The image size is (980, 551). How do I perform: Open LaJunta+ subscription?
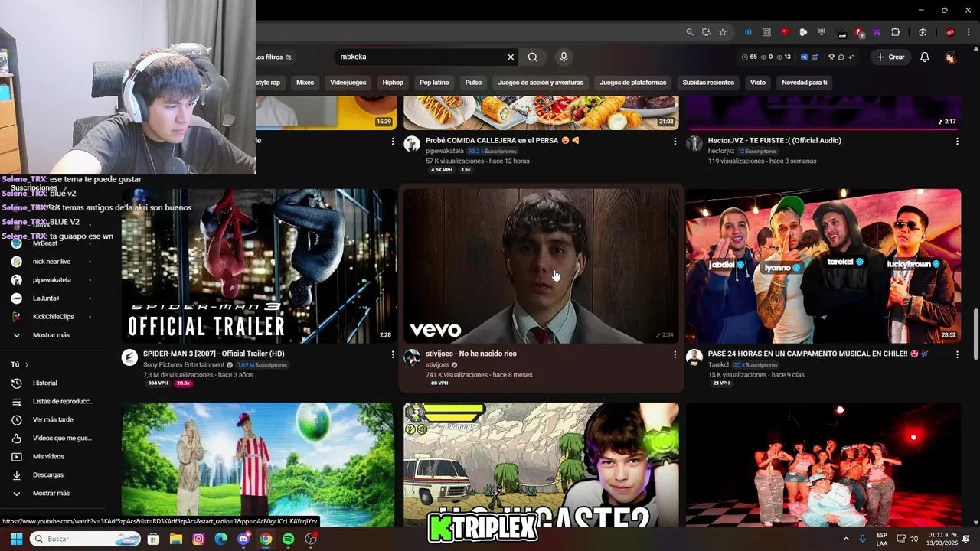coord(51,298)
